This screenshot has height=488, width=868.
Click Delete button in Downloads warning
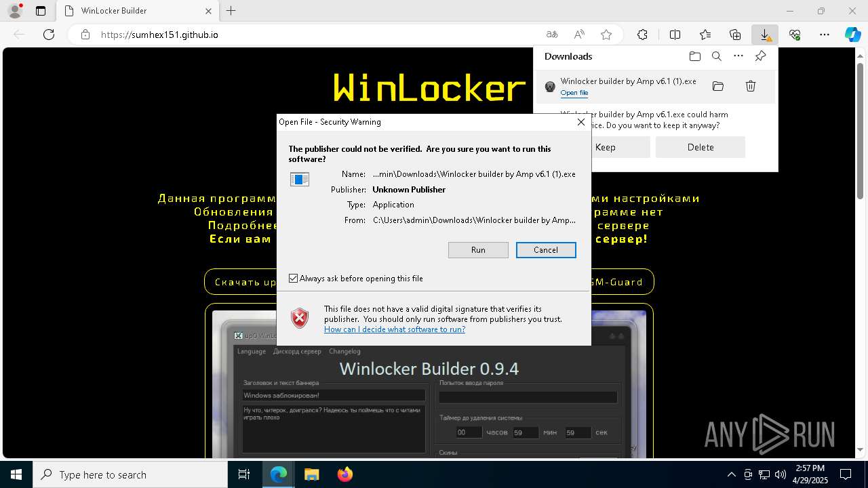701,147
